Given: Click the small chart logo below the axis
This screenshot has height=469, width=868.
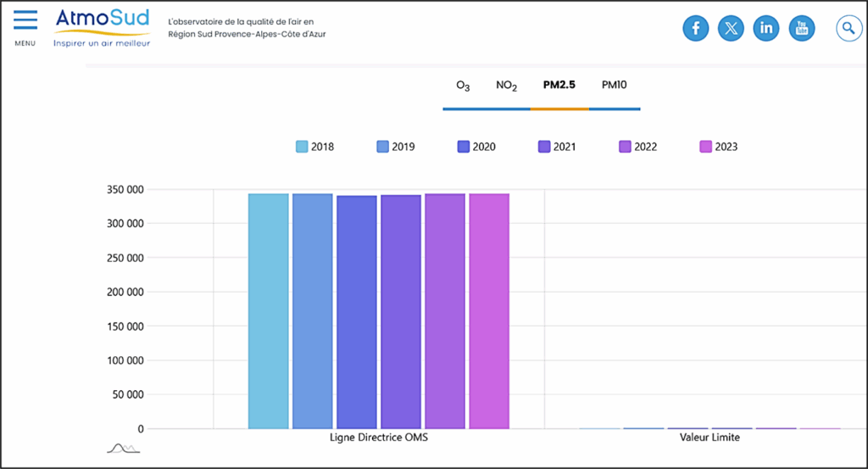Looking at the screenshot, I should tap(122, 448).
